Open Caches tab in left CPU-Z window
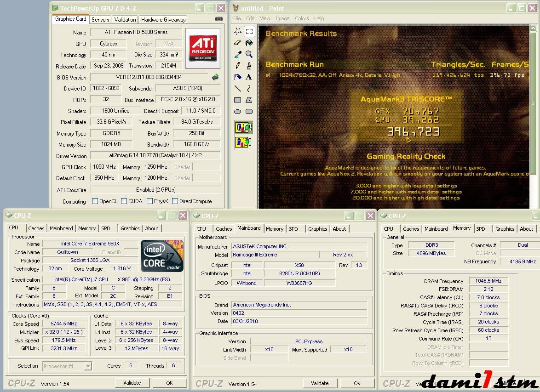540x392 pixels. [x=36, y=228]
